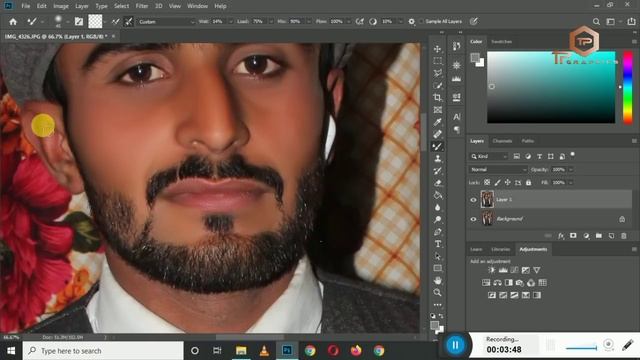Open Photoshop from the taskbar
The image size is (640, 360).
coord(287,351)
